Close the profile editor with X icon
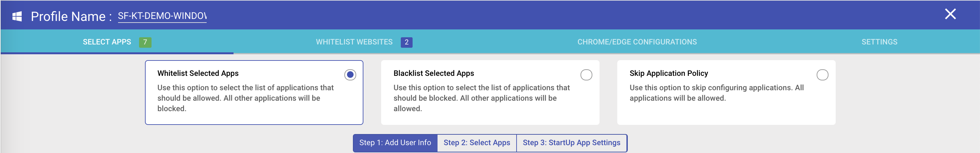This screenshot has height=153, width=980. click(x=950, y=14)
